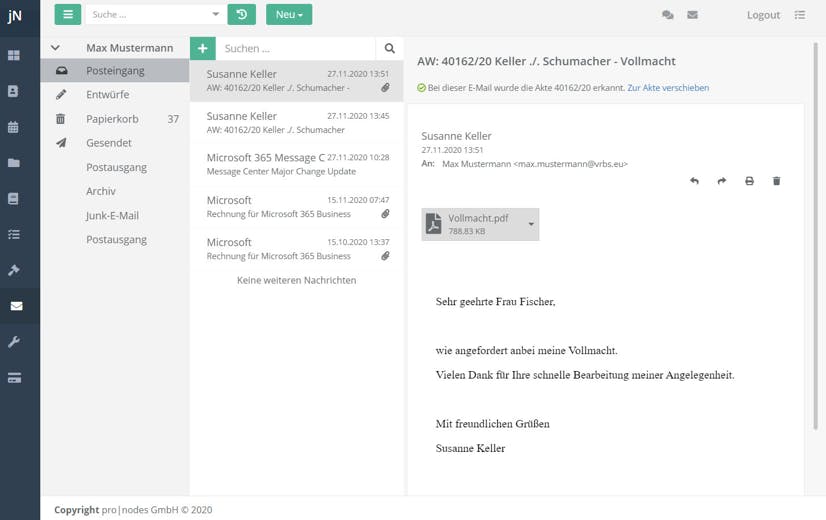
Task: Select the Papierkorb folder
Action: click(x=112, y=119)
